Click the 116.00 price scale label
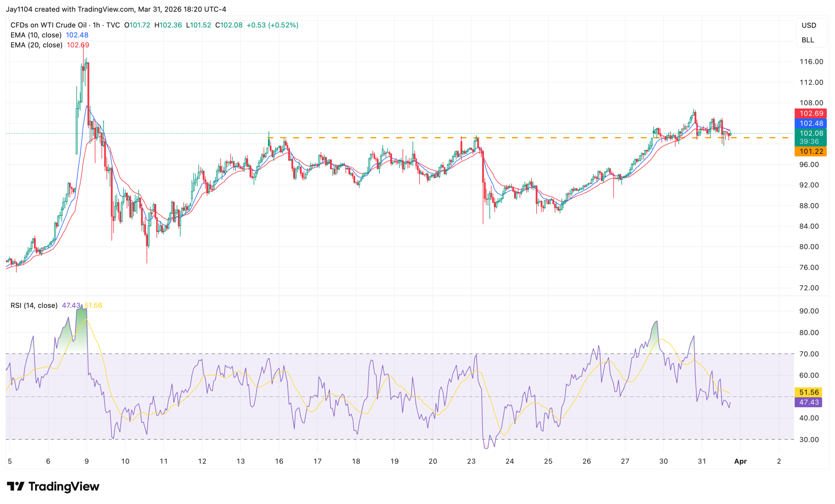The image size is (835, 504). [811, 62]
